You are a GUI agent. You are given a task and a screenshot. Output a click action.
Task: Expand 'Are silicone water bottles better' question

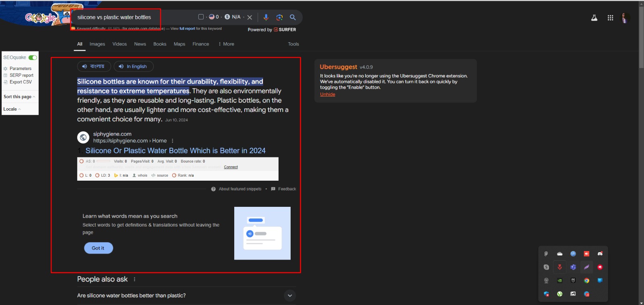[x=289, y=296]
